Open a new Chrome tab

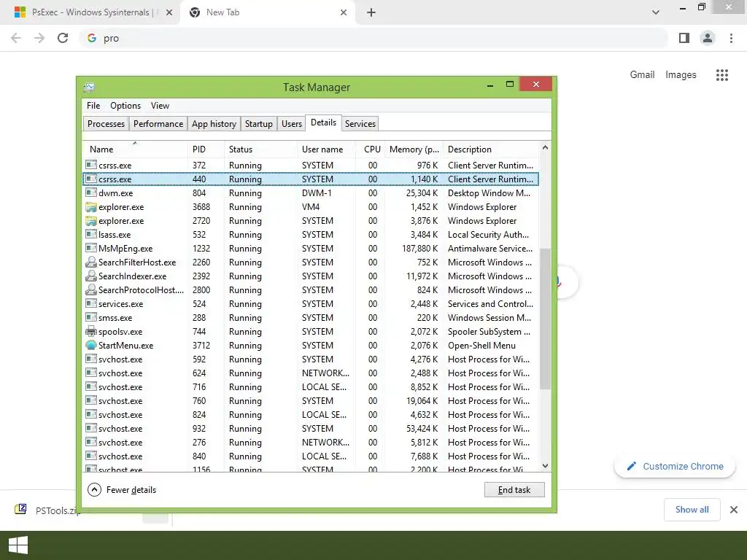[x=371, y=12]
